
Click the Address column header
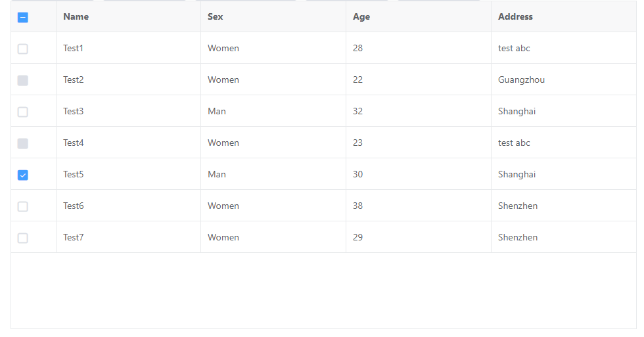coord(515,17)
